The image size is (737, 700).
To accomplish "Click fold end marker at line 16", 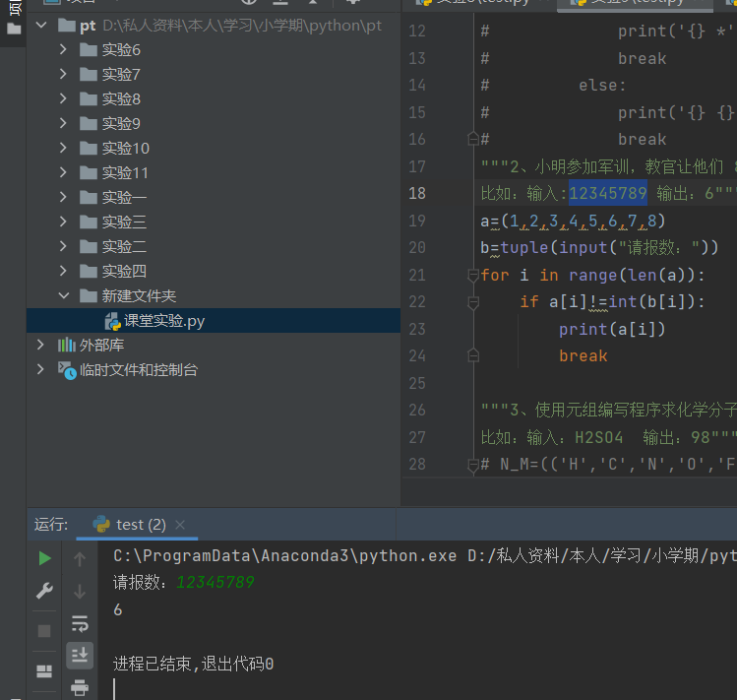I will click(x=473, y=139).
